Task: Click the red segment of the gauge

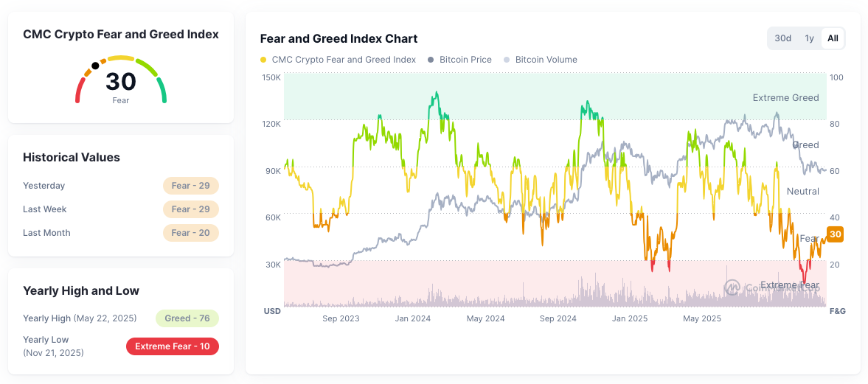Action: click(x=79, y=90)
